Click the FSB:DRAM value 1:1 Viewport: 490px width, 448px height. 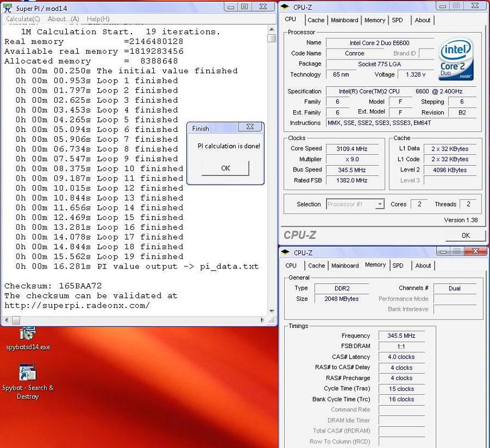401,346
